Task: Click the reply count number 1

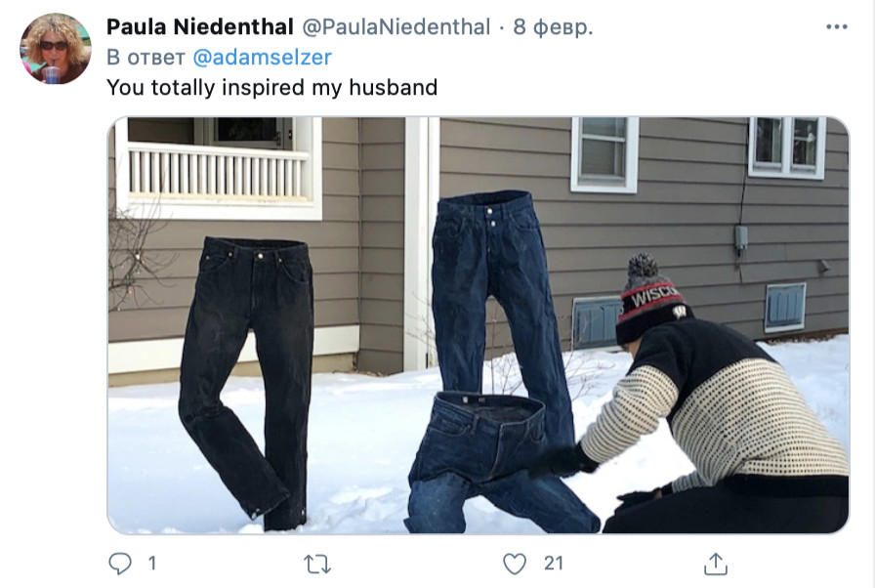Action: [151, 564]
